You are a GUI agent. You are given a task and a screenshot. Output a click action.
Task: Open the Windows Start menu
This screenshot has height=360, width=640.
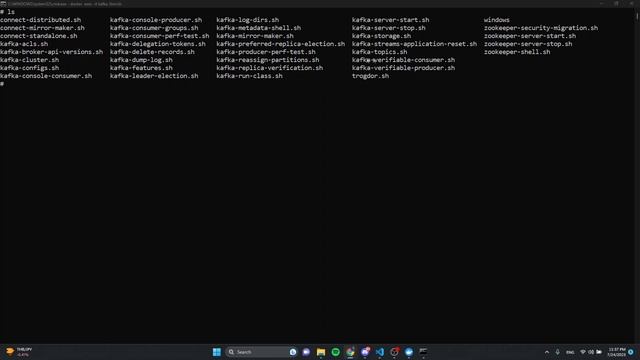pyautogui.click(x=217, y=352)
